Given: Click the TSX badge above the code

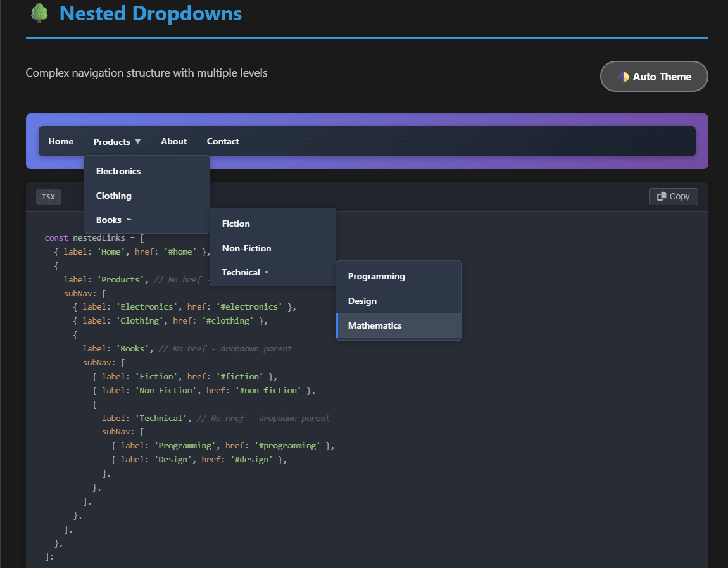Looking at the screenshot, I should [x=48, y=196].
